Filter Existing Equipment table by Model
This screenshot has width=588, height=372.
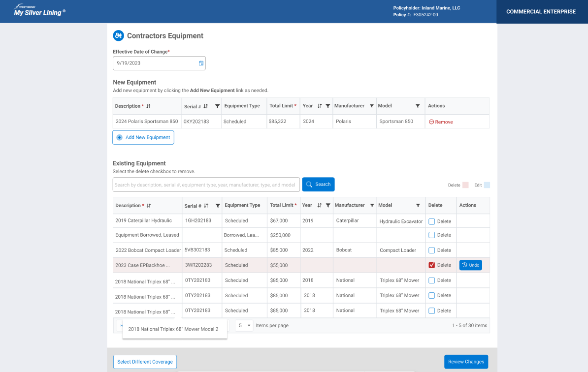coord(418,205)
